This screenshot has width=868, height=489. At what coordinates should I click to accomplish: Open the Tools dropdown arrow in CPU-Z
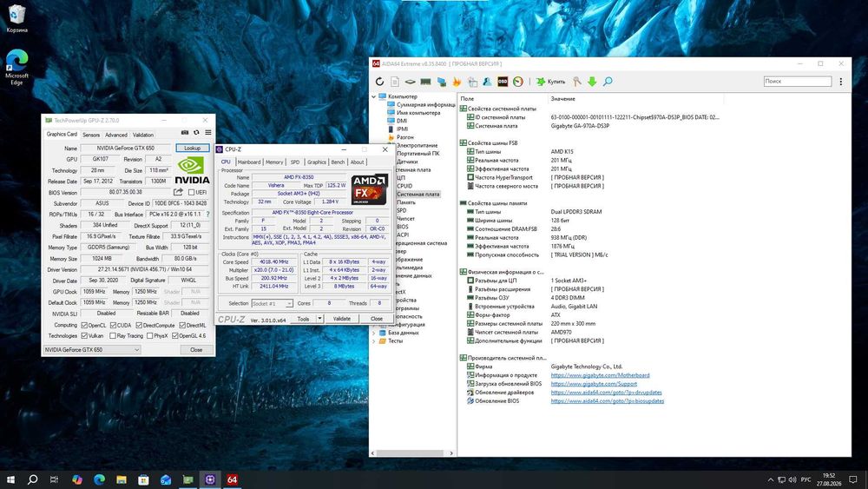[319, 319]
